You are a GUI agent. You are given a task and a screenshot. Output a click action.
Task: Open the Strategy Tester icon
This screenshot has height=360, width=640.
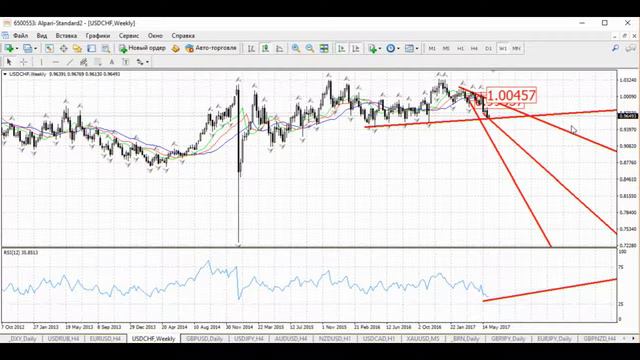tap(106, 49)
